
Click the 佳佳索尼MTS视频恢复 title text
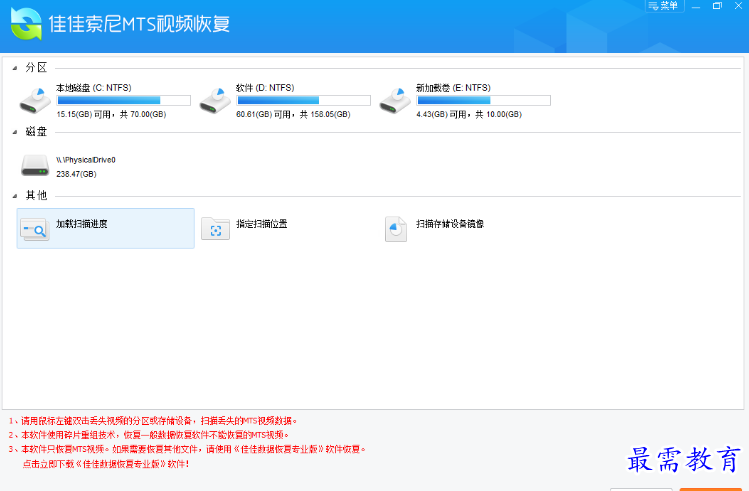point(139,24)
